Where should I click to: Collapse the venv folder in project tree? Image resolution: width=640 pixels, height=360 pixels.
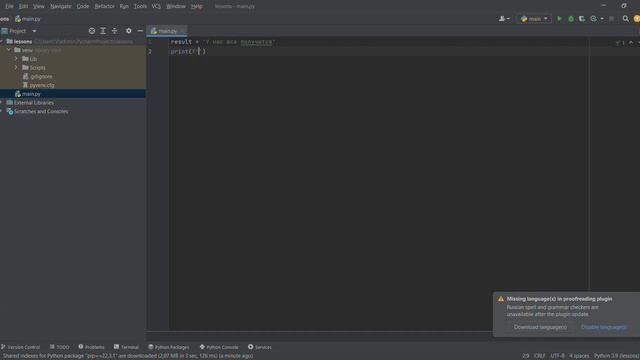(x=9, y=50)
